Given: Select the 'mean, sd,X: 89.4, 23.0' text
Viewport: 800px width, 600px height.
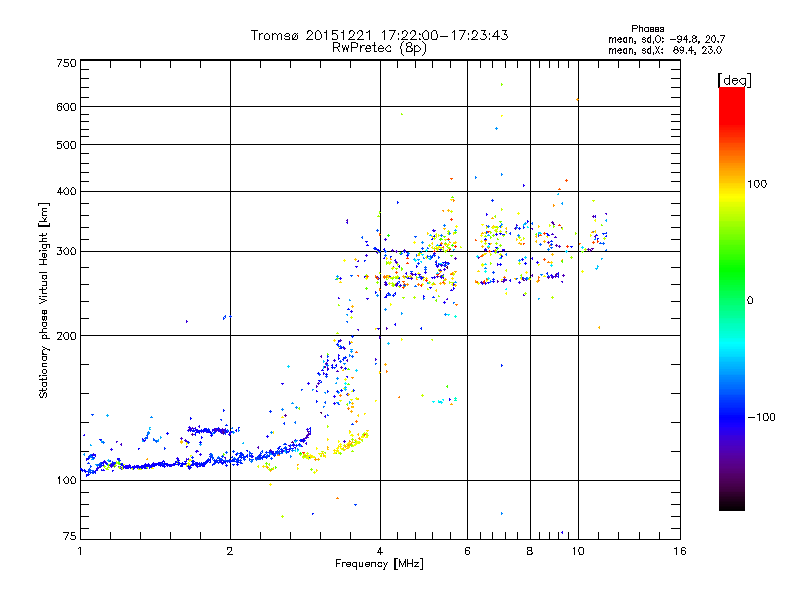Looking at the screenshot, I should tap(665, 50).
